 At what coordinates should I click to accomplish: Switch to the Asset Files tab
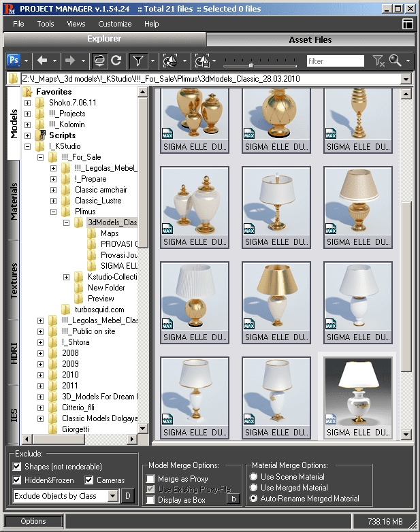(310, 39)
